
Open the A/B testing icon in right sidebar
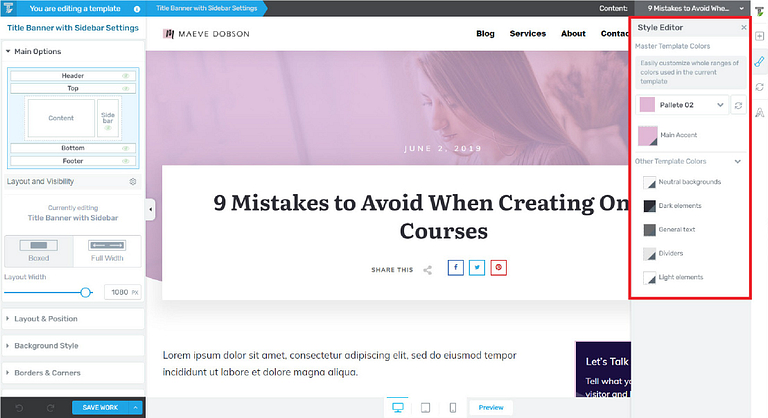(x=760, y=113)
